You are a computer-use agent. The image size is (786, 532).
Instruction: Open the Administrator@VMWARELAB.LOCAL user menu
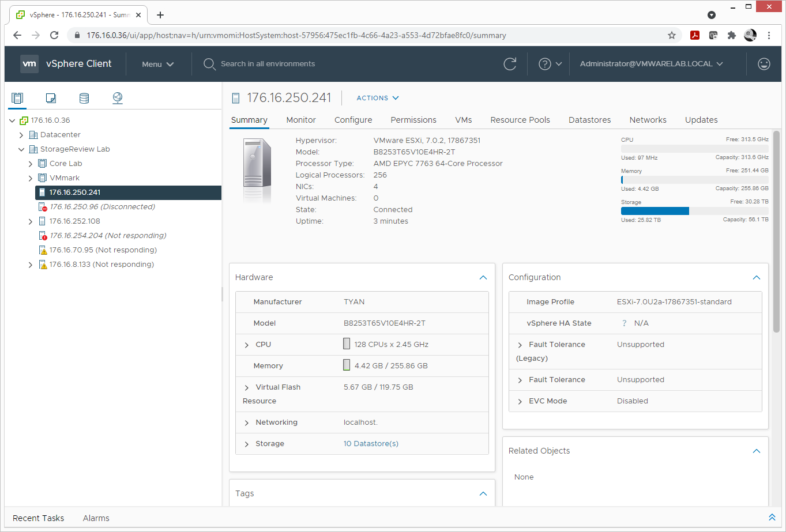point(651,64)
